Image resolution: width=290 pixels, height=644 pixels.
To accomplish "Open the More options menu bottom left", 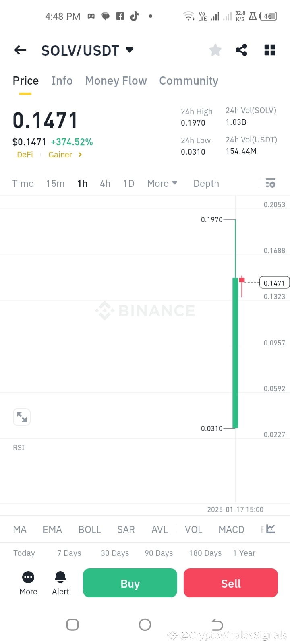I will pos(28,582).
